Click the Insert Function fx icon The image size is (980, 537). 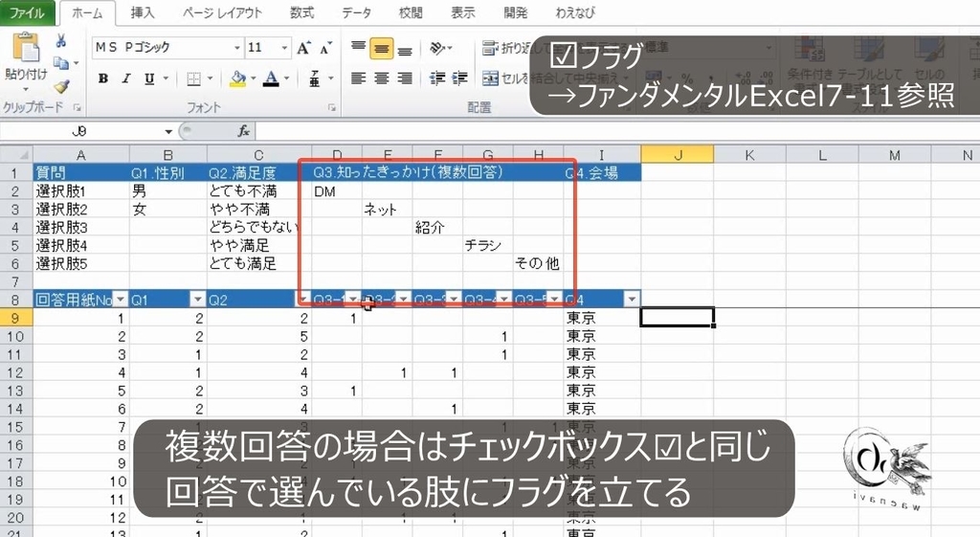click(244, 130)
